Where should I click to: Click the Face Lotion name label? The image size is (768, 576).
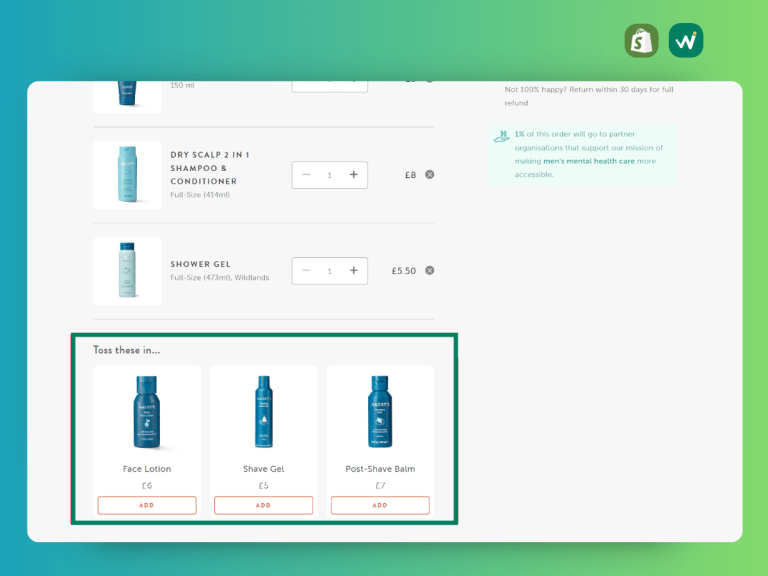(x=147, y=469)
